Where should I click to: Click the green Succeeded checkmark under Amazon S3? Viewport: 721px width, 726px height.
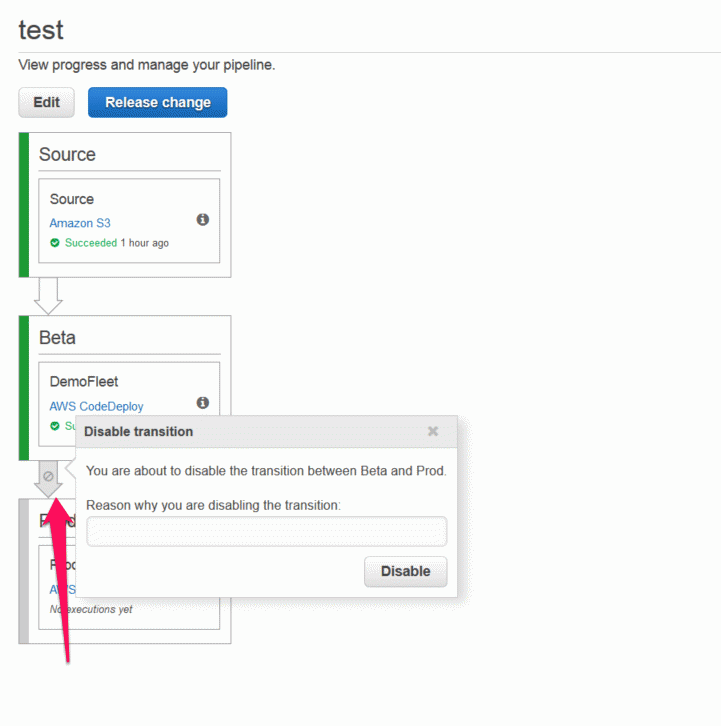pos(55,243)
